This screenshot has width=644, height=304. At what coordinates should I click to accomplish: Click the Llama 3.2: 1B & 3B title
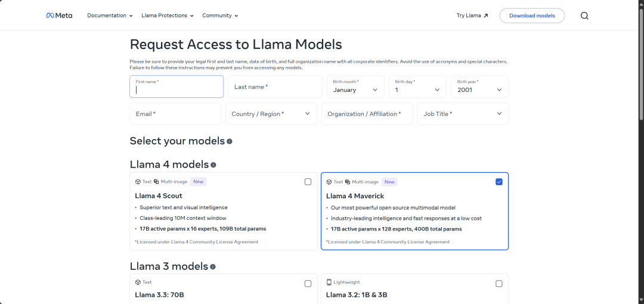[x=357, y=295]
